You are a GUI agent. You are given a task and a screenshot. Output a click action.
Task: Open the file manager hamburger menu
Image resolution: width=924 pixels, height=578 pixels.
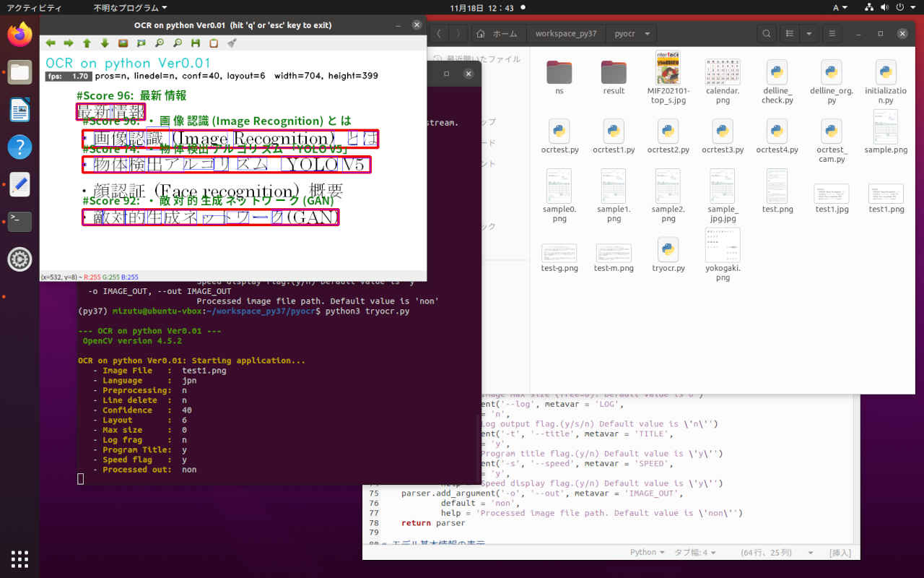pos(832,34)
